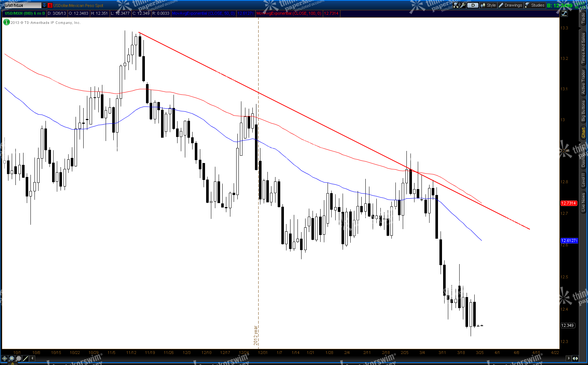Click the 12/31 date on time axis
The width and height of the screenshot is (588, 365).
(263, 353)
